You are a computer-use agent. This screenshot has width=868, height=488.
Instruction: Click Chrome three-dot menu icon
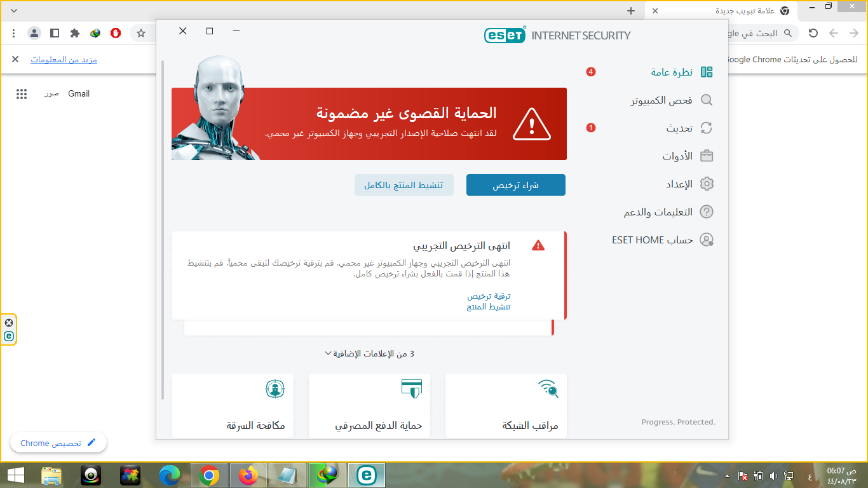tap(14, 33)
